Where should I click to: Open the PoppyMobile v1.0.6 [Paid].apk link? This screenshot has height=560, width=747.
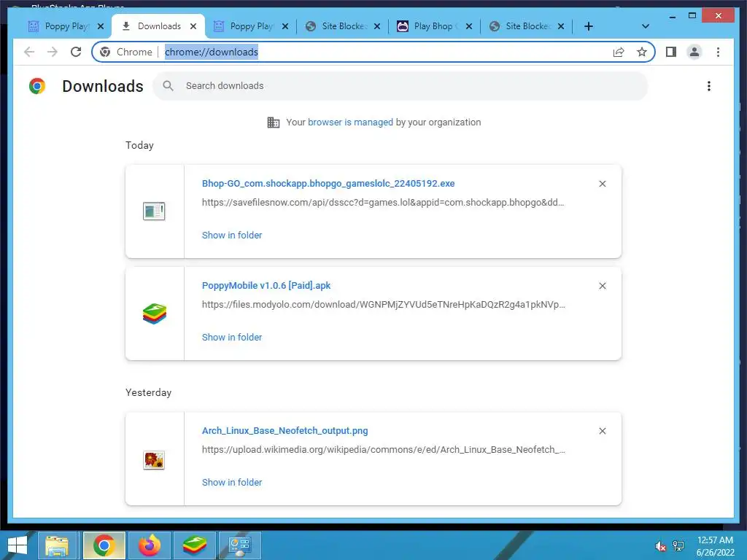[266, 286]
